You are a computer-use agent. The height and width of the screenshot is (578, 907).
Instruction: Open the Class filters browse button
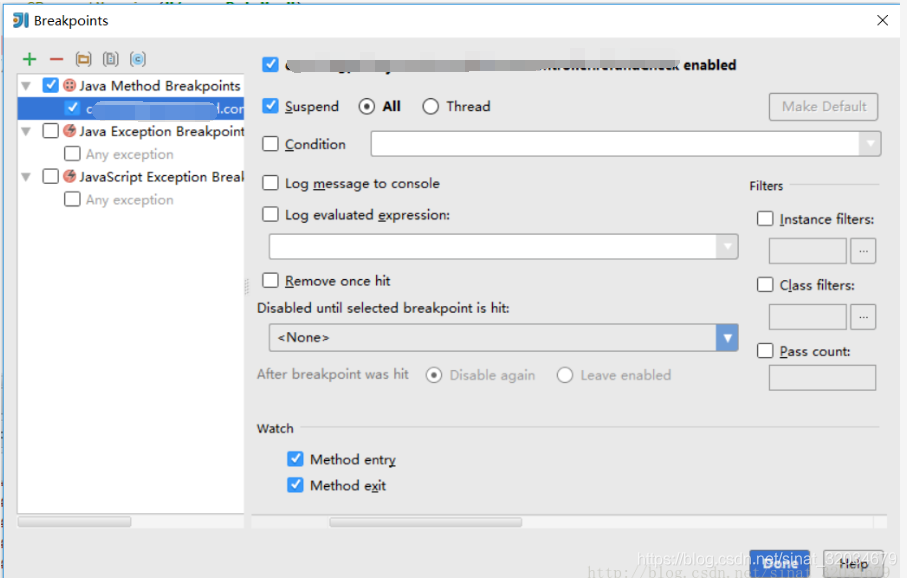click(x=863, y=317)
